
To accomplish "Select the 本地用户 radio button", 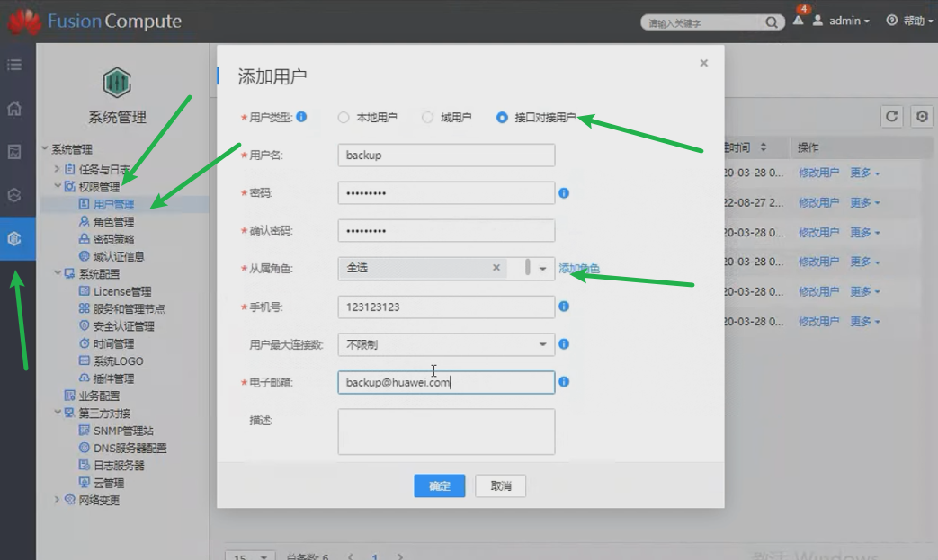I will (x=344, y=118).
